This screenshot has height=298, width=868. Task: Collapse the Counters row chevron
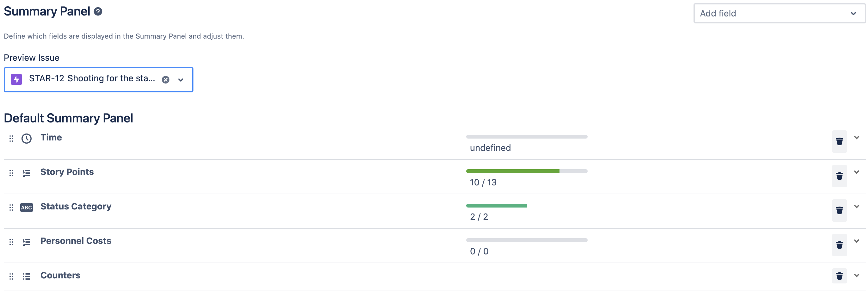(857, 276)
